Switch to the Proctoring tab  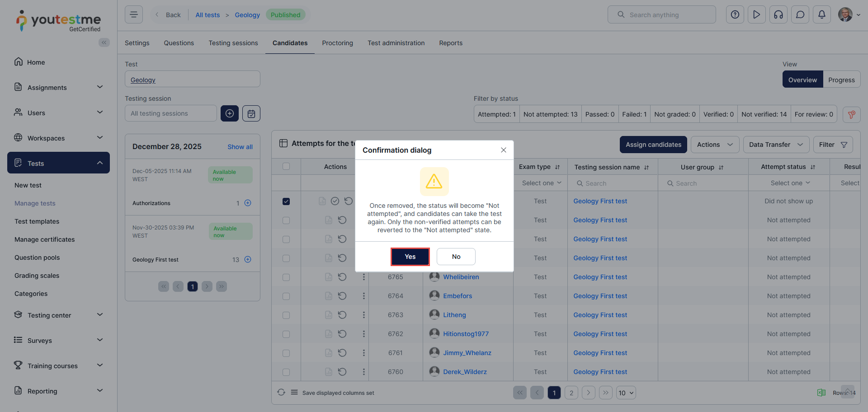pos(337,43)
